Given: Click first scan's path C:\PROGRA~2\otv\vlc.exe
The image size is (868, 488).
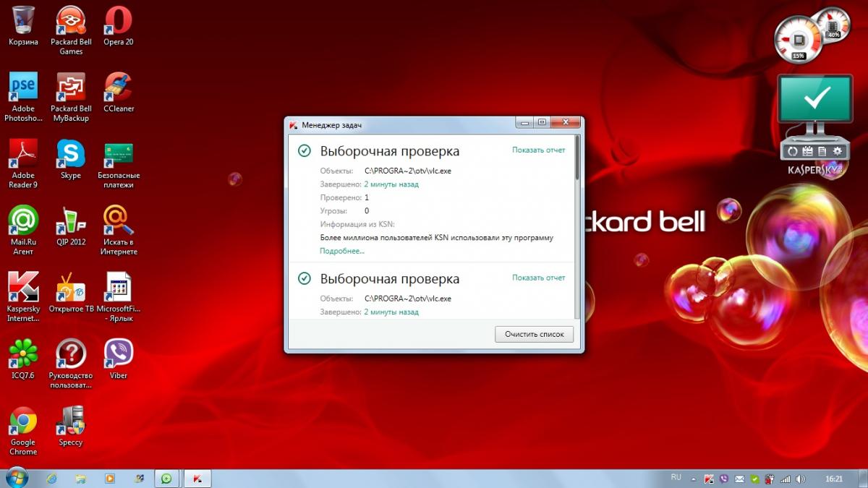Looking at the screenshot, I should point(408,171).
